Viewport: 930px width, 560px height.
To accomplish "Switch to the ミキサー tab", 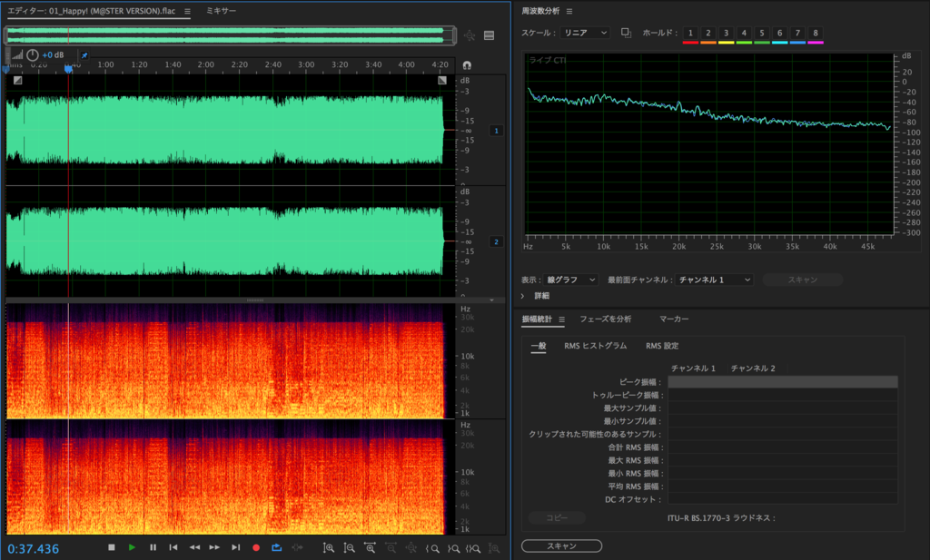I will (222, 11).
